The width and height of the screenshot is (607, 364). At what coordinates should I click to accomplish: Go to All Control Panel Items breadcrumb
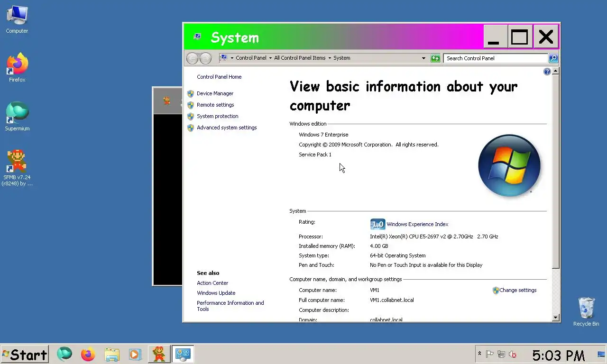[x=300, y=58]
